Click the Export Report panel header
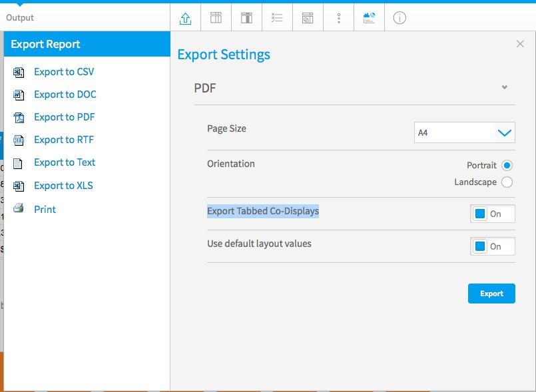536x392 pixels. [x=87, y=44]
